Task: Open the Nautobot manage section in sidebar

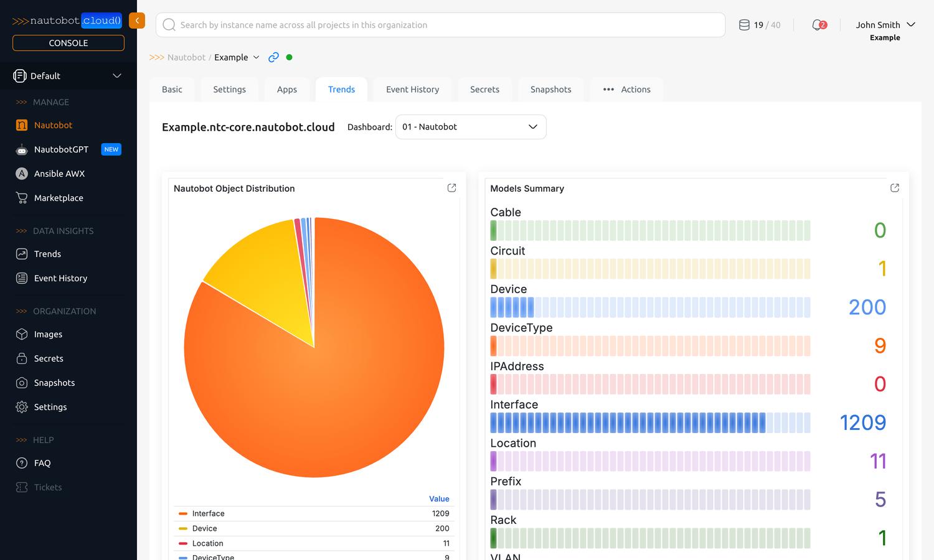Action: click(53, 125)
